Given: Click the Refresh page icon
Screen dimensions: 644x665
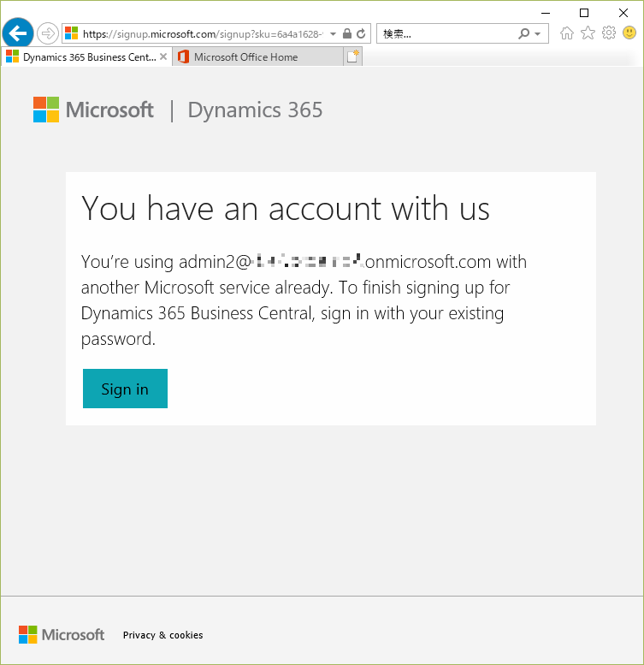Looking at the screenshot, I should pos(361,33).
